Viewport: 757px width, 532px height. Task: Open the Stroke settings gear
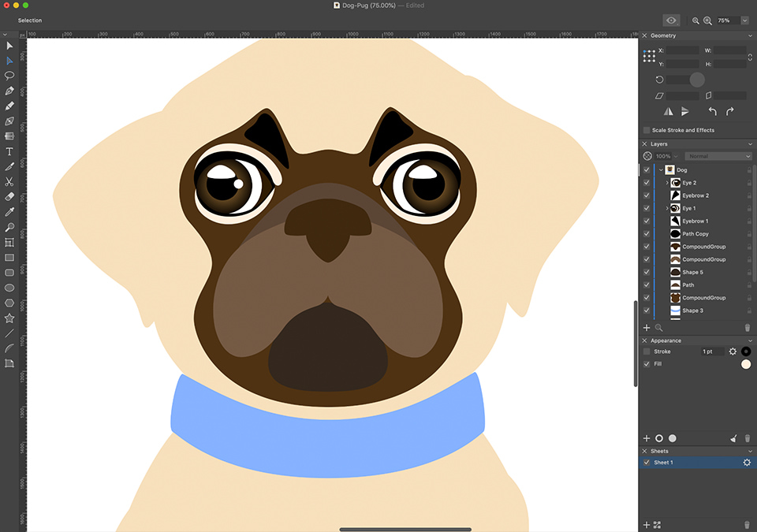(x=733, y=352)
